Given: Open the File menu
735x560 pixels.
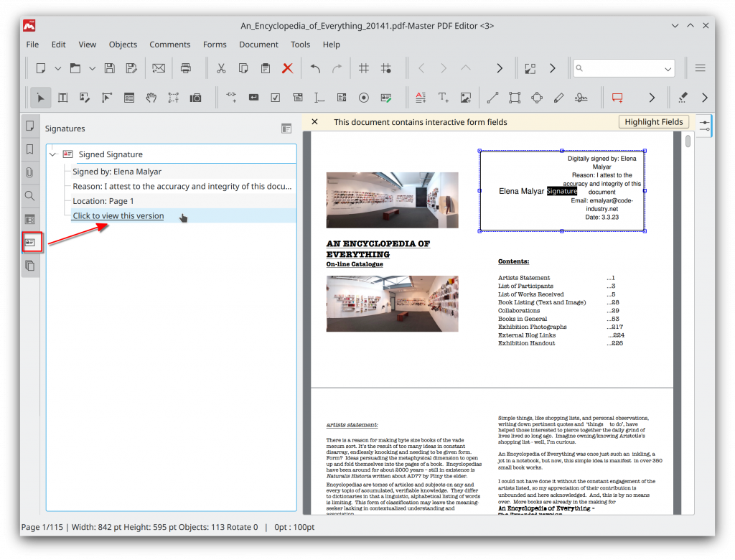Looking at the screenshot, I should pos(32,45).
